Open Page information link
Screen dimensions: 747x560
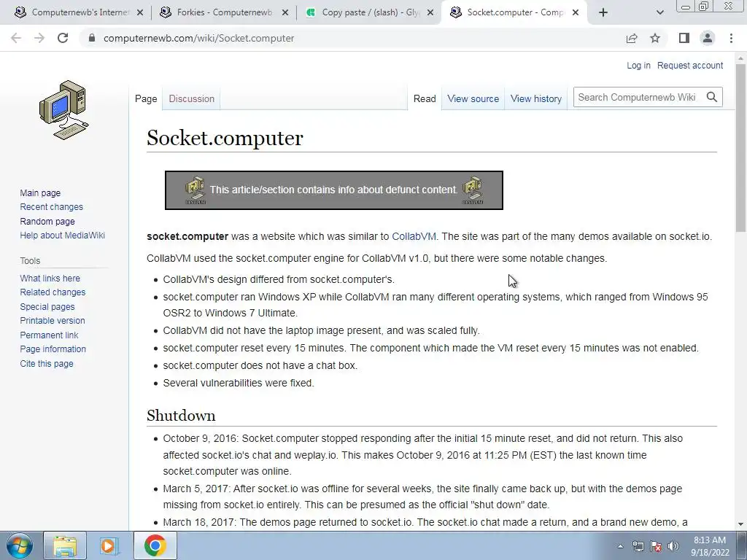[53, 349]
